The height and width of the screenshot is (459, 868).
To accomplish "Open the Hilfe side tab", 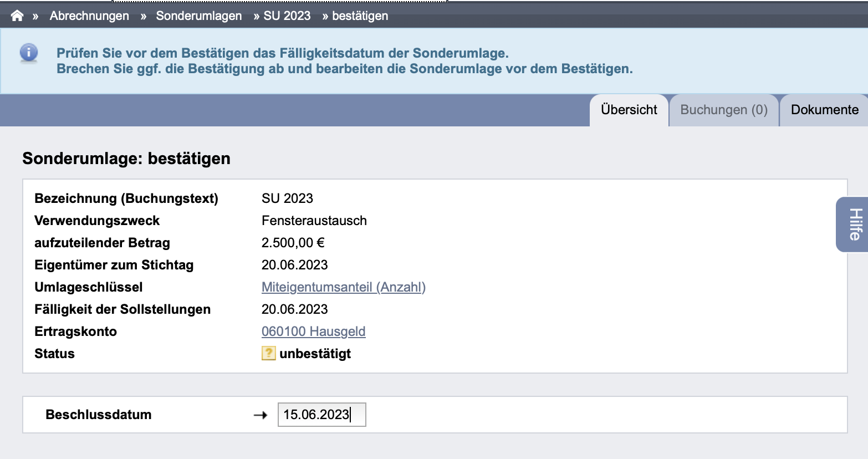I will tap(852, 225).
